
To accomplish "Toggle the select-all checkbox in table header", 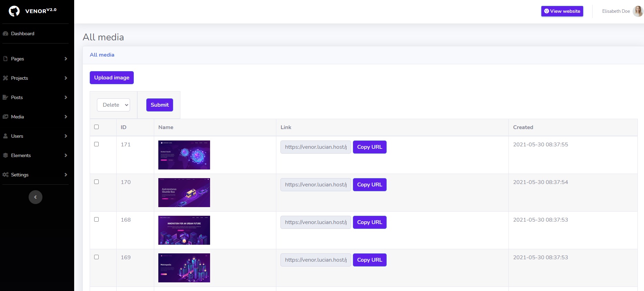I will pos(97,127).
